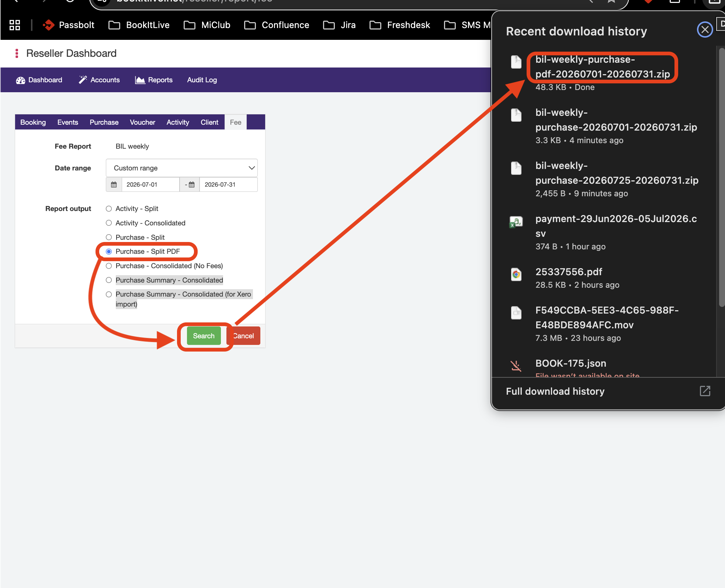725x588 pixels.
Task: Click the video file icon for the .mov
Action: (x=516, y=312)
